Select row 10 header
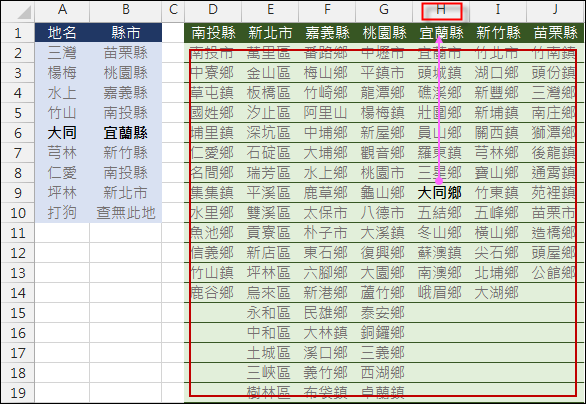Viewport: 586px width, 404px height. [18, 213]
